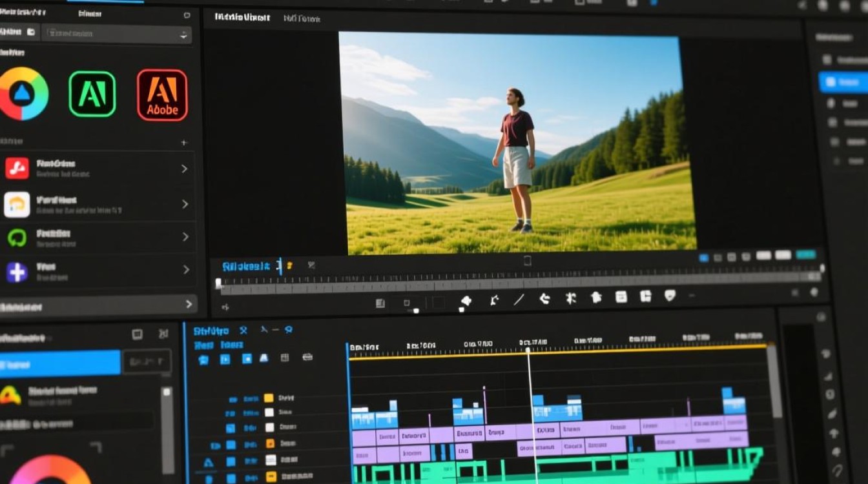The width and height of the screenshot is (868, 484).
Task: Expand the chevron beside the purple plus item
Action: click(186, 270)
